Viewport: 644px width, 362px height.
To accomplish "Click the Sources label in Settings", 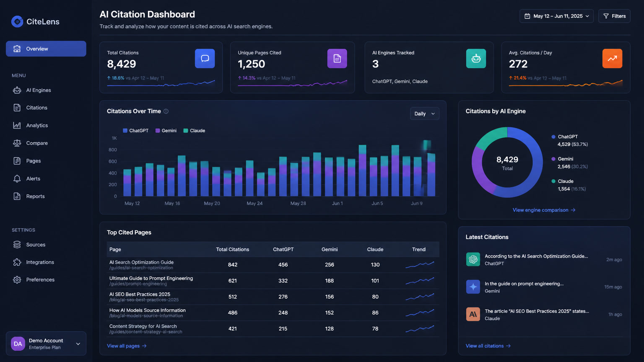I will pos(36,245).
